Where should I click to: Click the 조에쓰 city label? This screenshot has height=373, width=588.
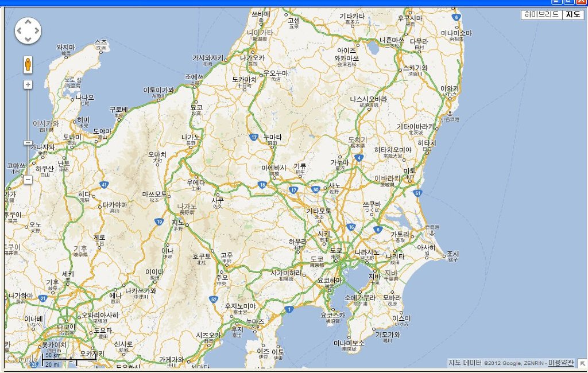click(x=194, y=77)
